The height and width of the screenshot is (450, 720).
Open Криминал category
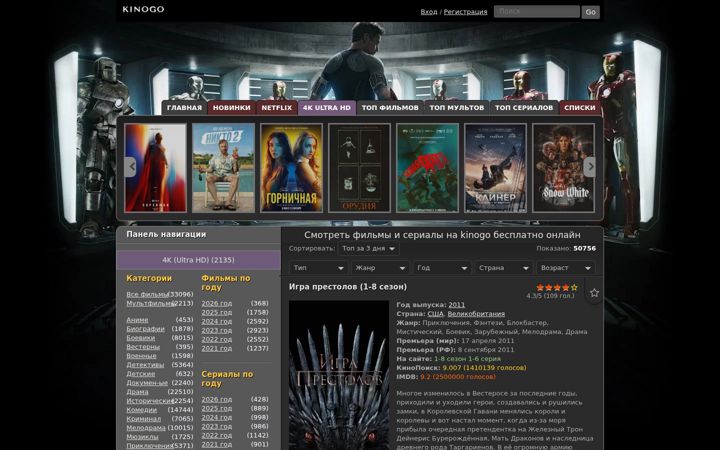click(144, 419)
